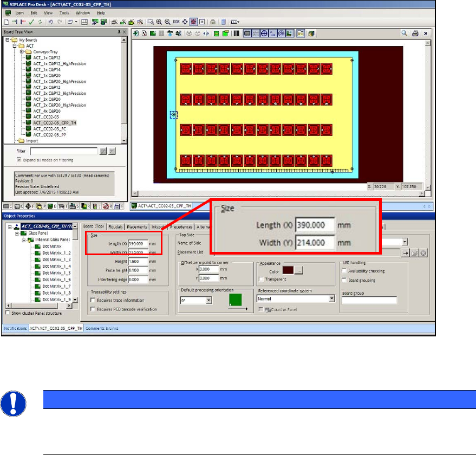Collapse the Internal Glass Panel node
Screen dimensions: 476x455
pos(24,240)
